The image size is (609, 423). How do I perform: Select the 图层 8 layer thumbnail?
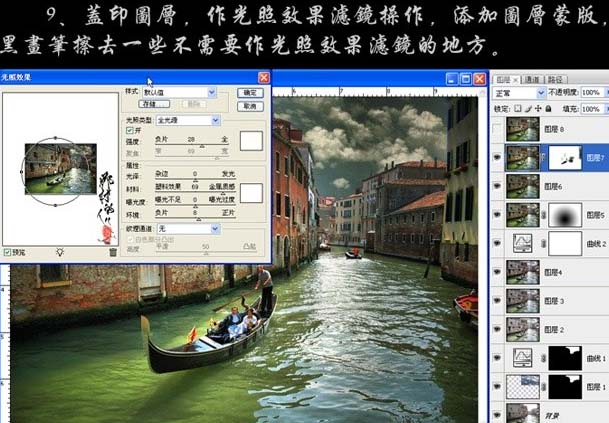[523, 129]
